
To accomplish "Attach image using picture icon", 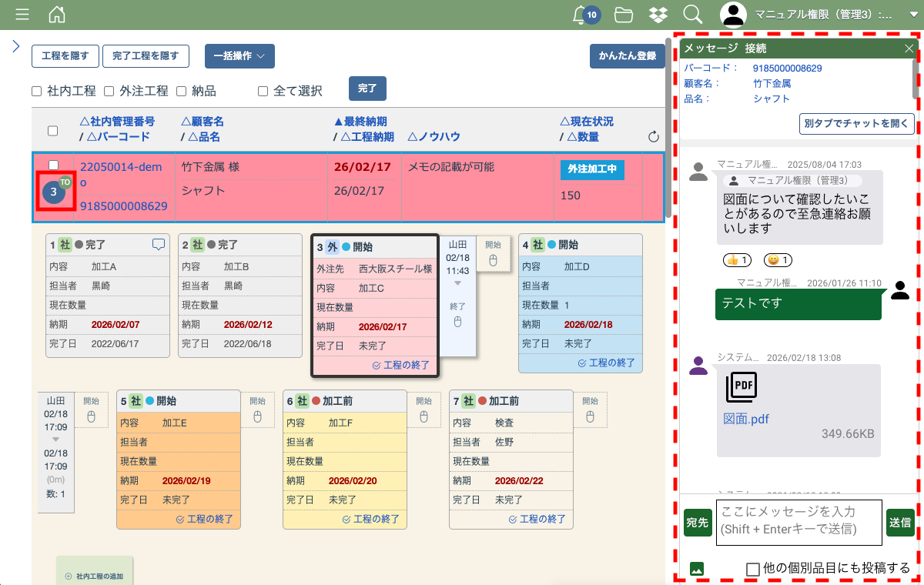I will pyautogui.click(x=696, y=569).
